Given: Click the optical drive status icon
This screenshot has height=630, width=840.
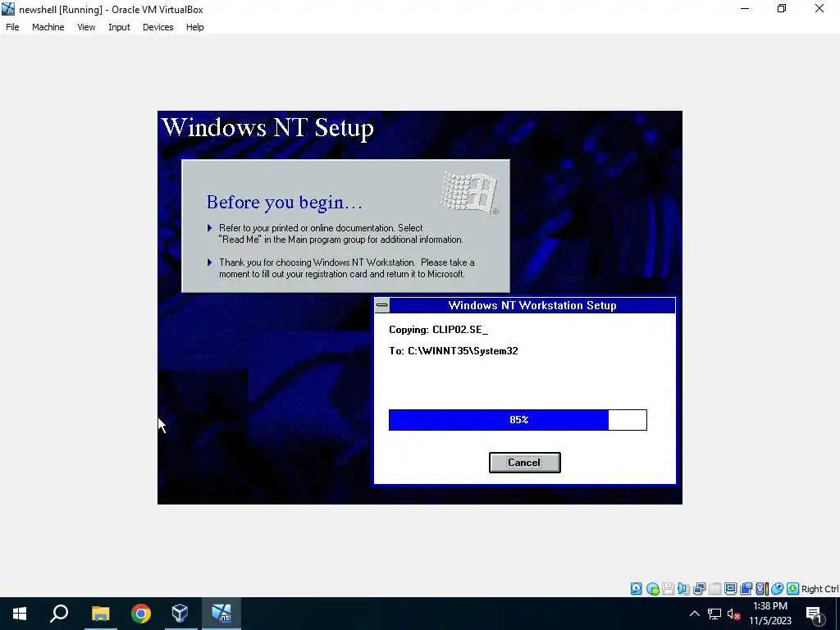Looking at the screenshot, I should click(x=652, y=589).
